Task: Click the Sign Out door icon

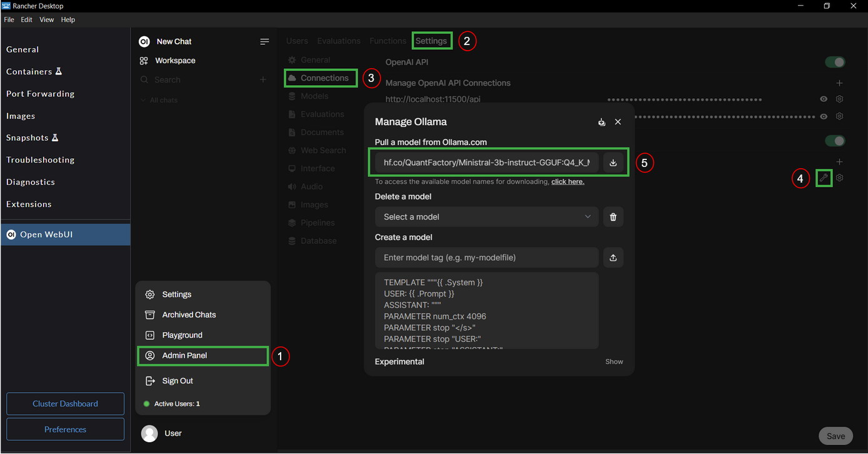Action: coord(150,381)
